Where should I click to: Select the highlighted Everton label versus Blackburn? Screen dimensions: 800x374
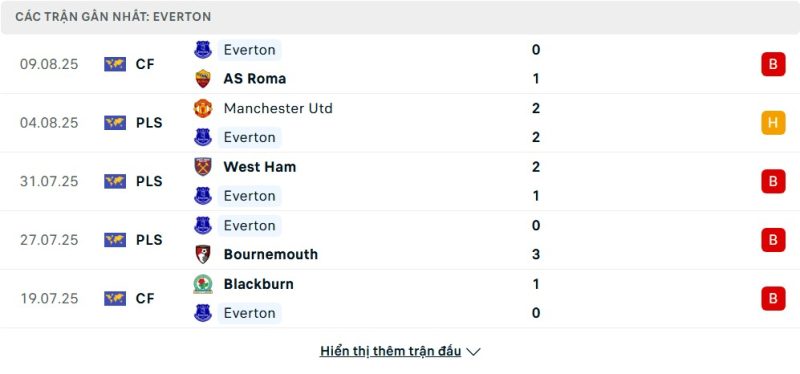pos(249,313)
